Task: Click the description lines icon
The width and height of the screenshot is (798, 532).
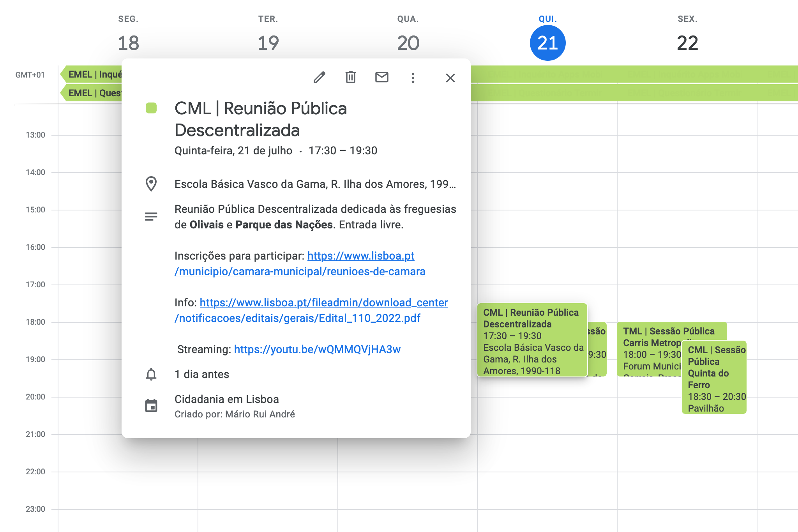Action: click(151, 216)
